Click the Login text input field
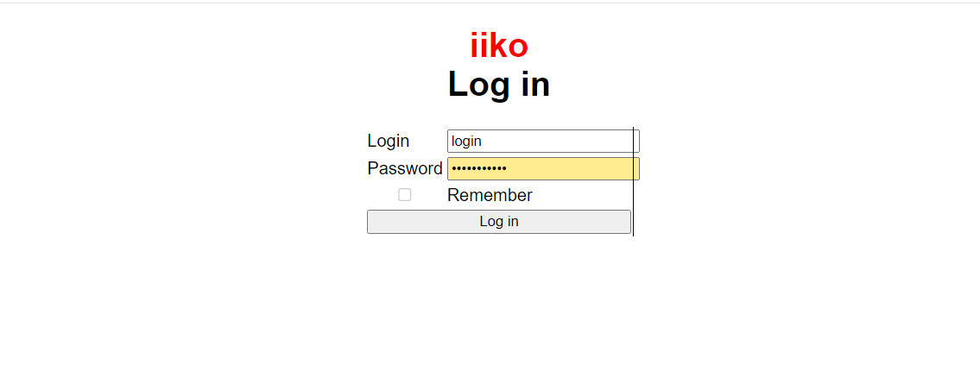Viewport: 980px width, 372px height. [x=542, y=141]
